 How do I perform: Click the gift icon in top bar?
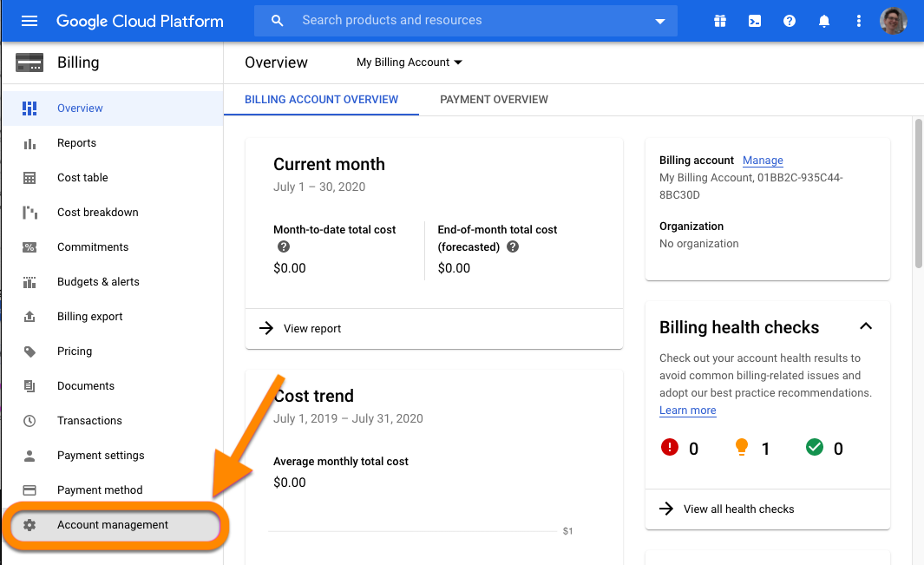point(720,21)
